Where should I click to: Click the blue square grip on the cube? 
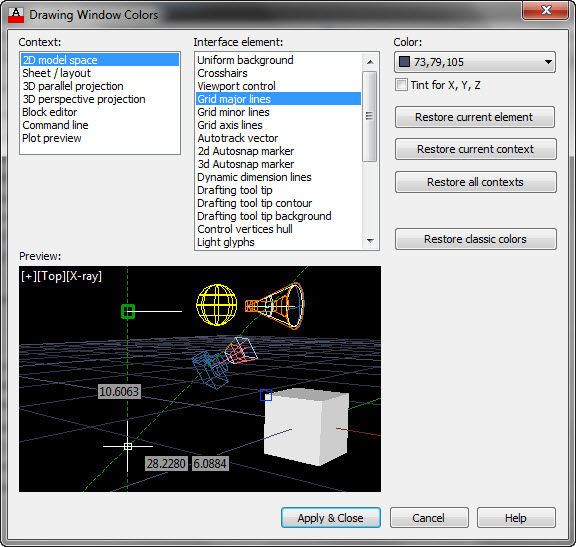266,395
